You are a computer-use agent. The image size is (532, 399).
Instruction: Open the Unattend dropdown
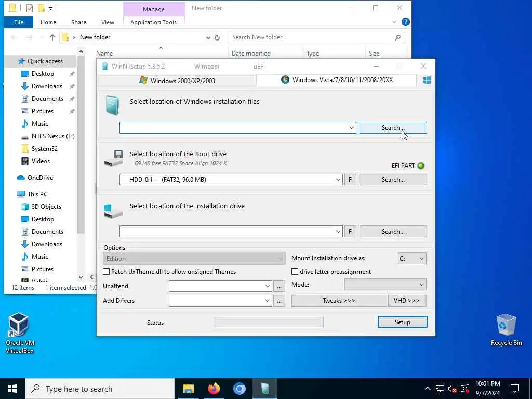click(268, 286)
